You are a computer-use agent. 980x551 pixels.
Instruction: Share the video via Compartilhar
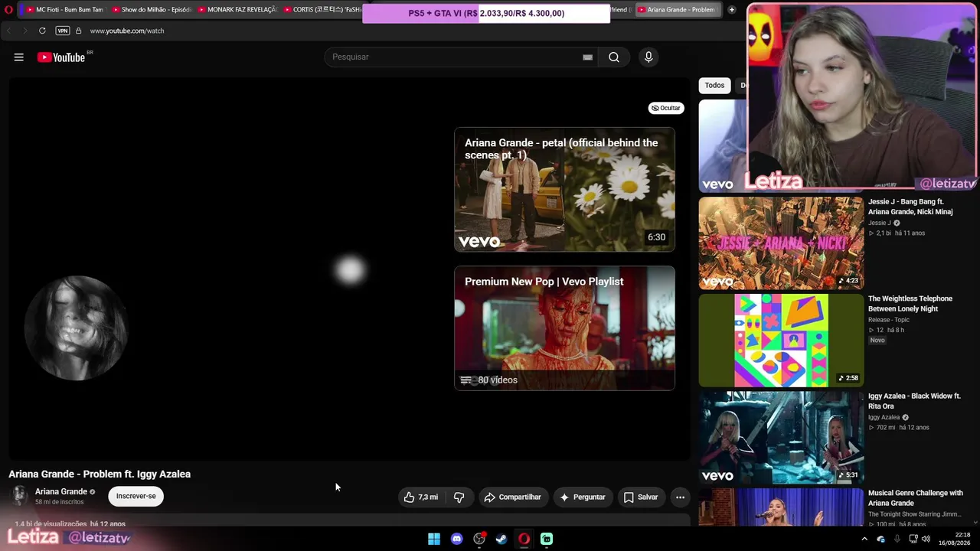point(514,497)
